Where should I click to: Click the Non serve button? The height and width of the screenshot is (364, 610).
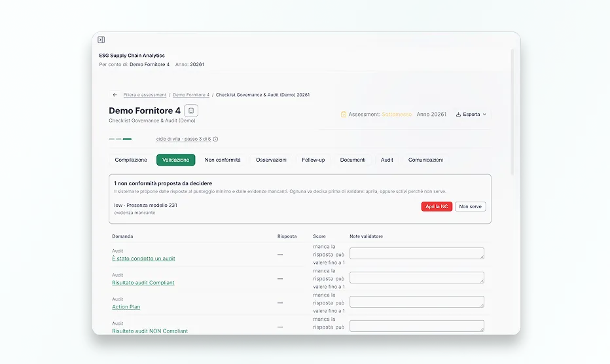471,207
